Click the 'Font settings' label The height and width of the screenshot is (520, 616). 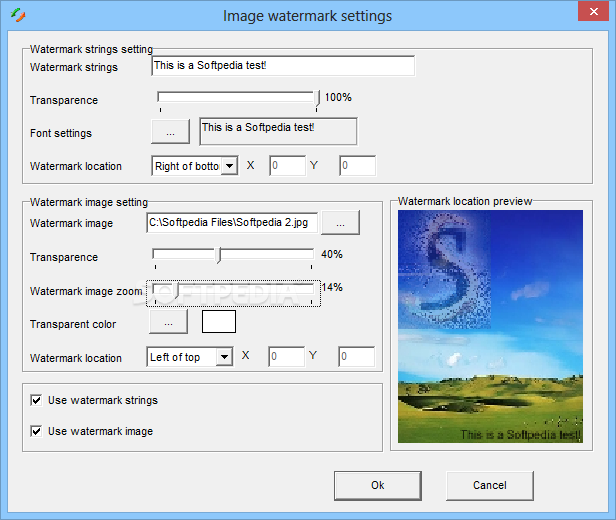click(x=61, y=133)
